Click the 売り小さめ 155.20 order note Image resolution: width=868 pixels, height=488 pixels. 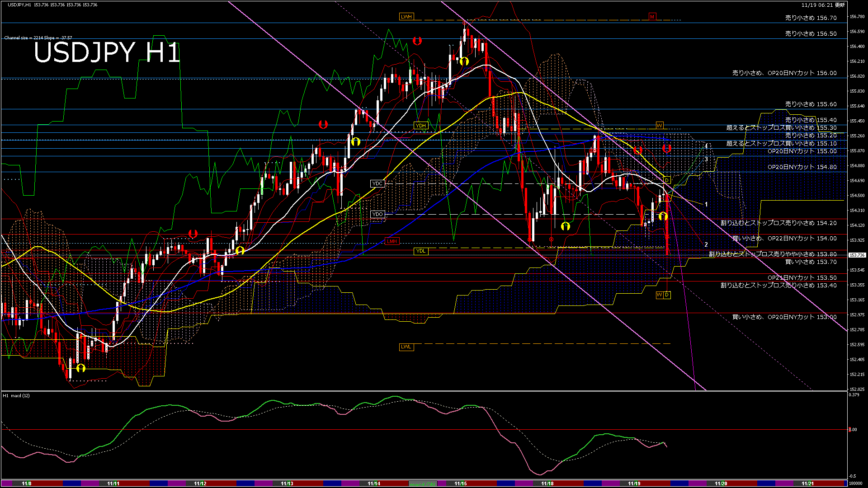tap(811, 136)
